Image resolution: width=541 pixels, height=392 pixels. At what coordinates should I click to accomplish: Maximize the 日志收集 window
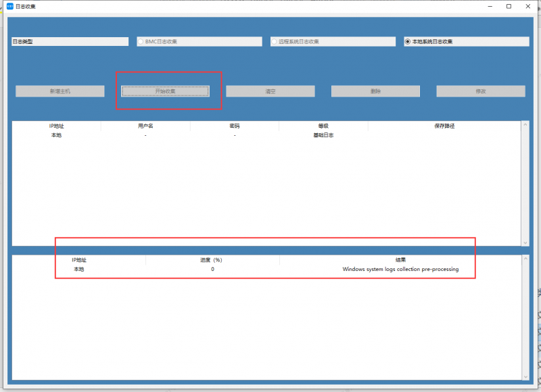coord(509,6)
